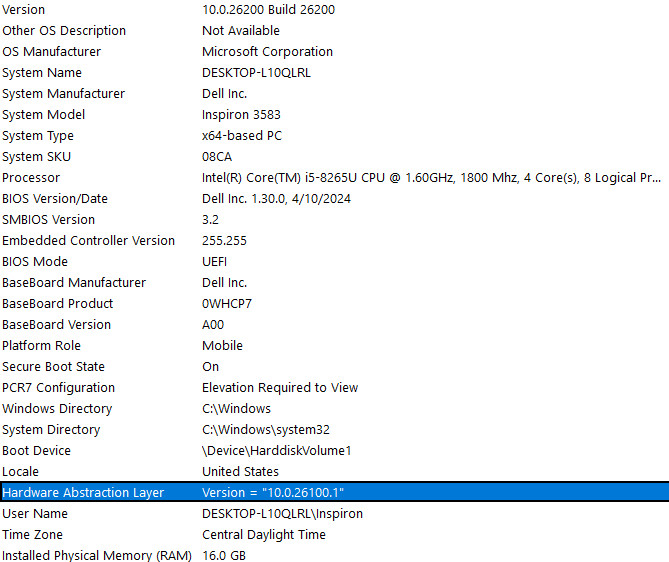Select the OS Manufacturer item
This screenshot has height=562, width=669.
[52, 51]
